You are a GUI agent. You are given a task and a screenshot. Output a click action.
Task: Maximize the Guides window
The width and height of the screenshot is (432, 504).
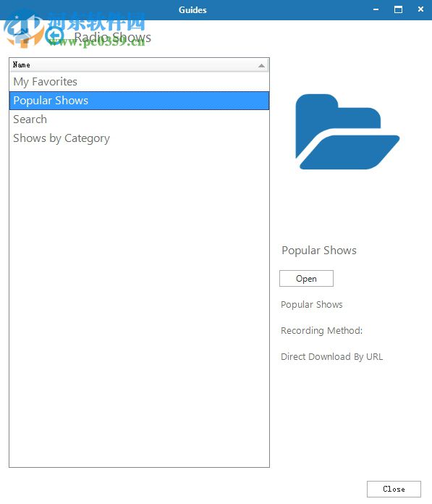pos(398,9)
